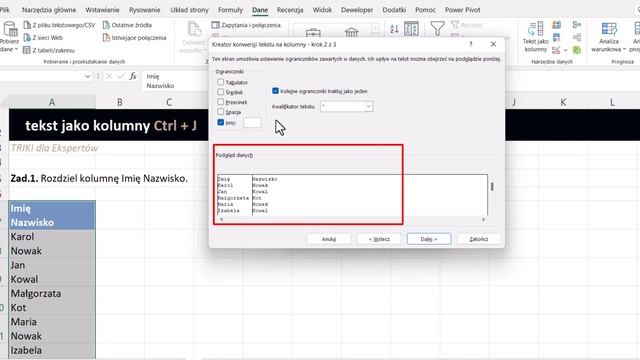Enable the Tabulator delimiter checkbox
The width and height of the screenshot is (640, 360).
[221, 82]
